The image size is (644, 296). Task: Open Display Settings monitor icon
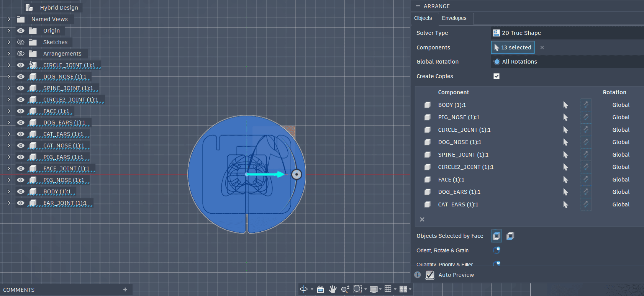click(x=374, y=289)
